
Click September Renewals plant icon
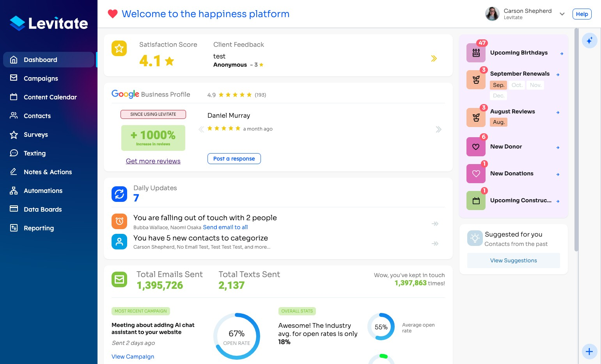pyautogui.click(x=476, y=80)
